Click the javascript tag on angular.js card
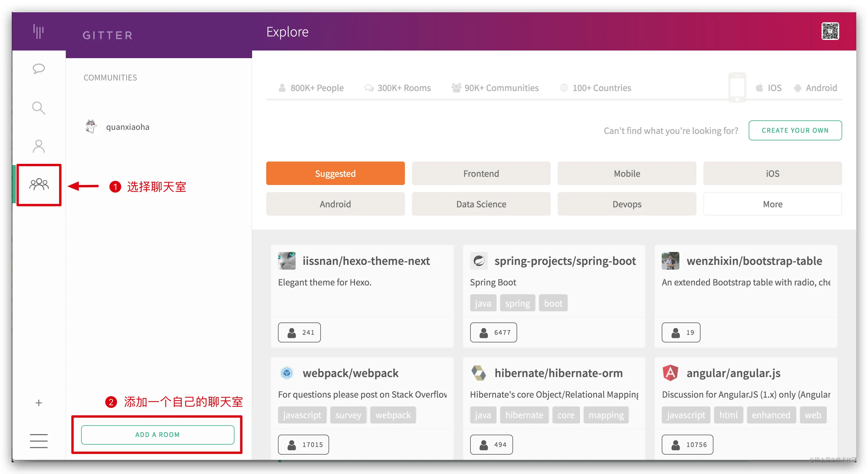Viewport: 868px width, 474px height. (x=686, y=415)
